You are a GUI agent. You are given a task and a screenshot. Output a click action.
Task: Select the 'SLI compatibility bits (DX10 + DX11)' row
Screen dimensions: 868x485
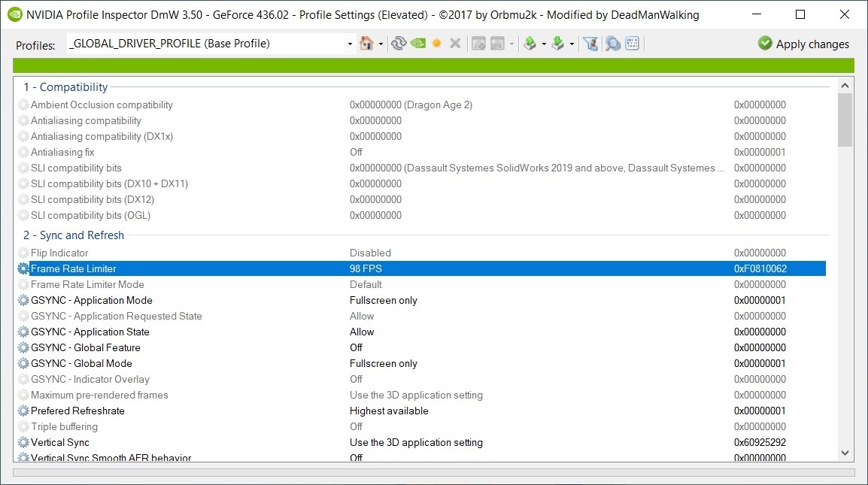click(421, 183)
